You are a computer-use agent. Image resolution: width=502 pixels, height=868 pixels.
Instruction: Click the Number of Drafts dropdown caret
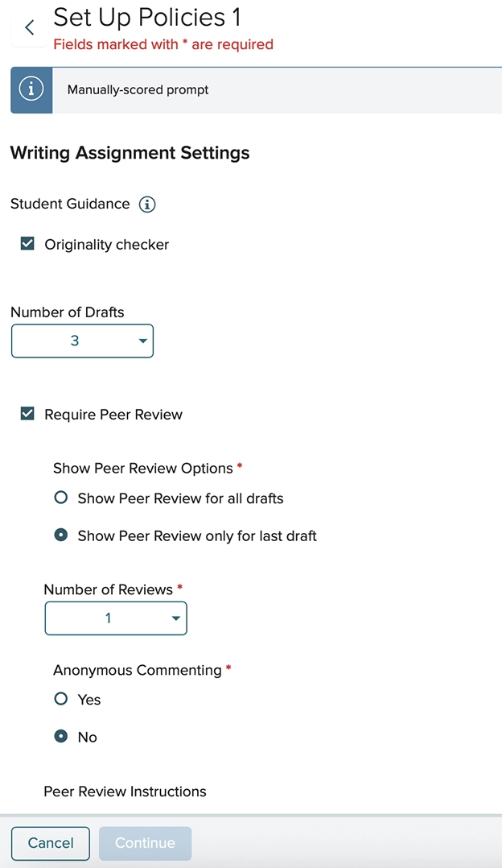point(140,341)
